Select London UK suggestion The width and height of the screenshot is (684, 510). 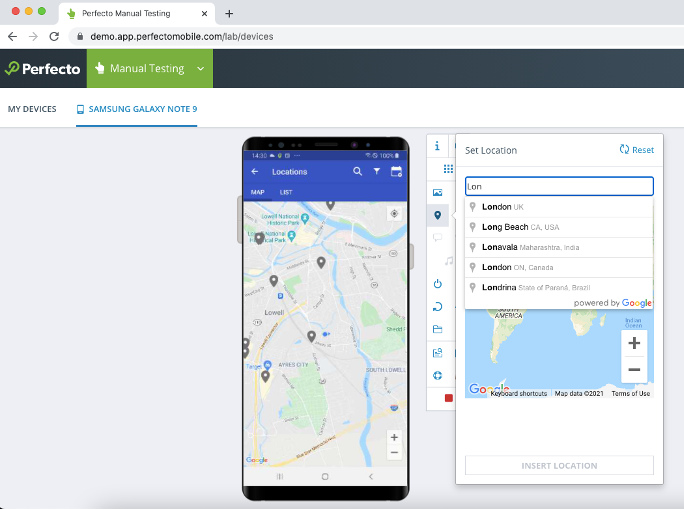(559, 207)
